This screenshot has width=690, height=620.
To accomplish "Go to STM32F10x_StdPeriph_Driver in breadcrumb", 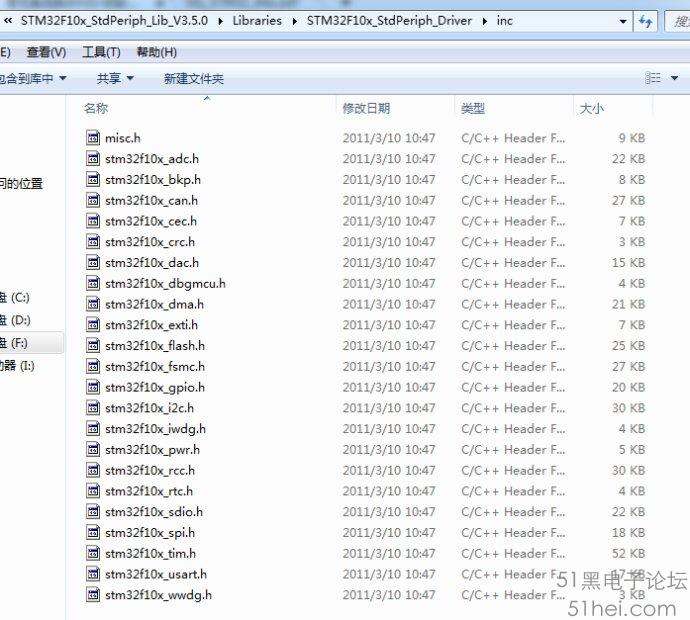I will [x=389, y=21].
